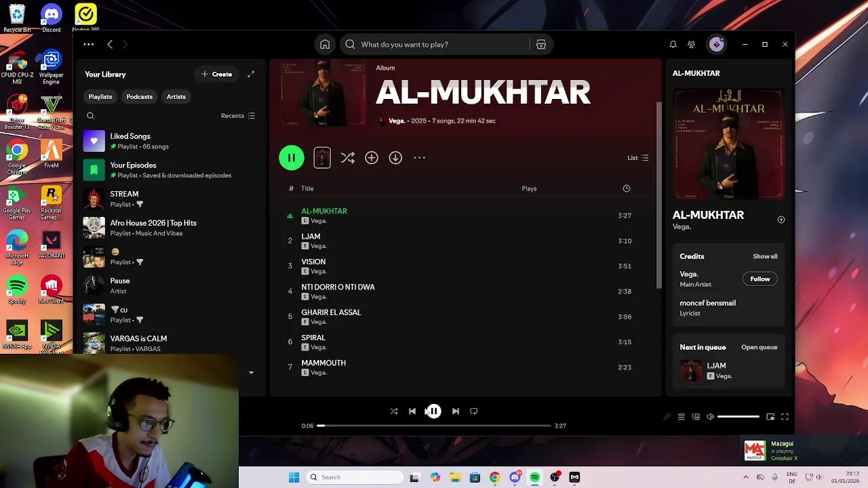The height and width of the screenshot is (488, 868).
Task: Click the Windows taskbar Search box
Action: 355,477
